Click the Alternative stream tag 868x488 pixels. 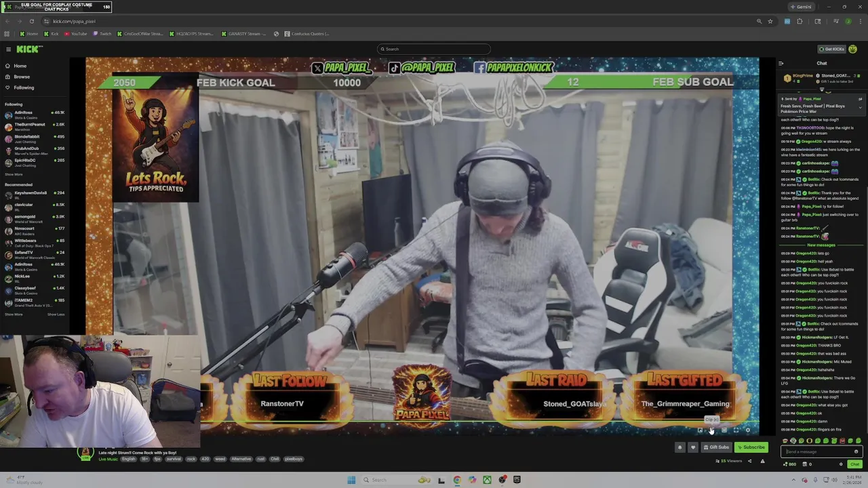(x=241, y=459)
